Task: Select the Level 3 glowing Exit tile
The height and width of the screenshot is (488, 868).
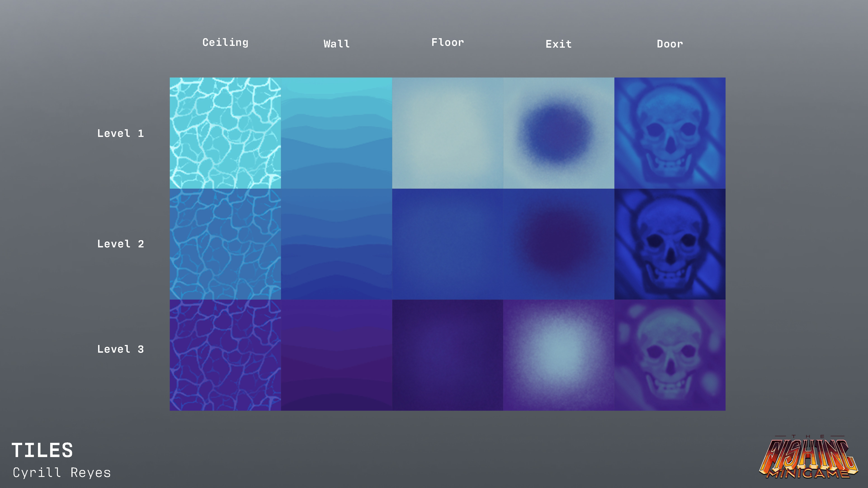Action: click(559, 355)
